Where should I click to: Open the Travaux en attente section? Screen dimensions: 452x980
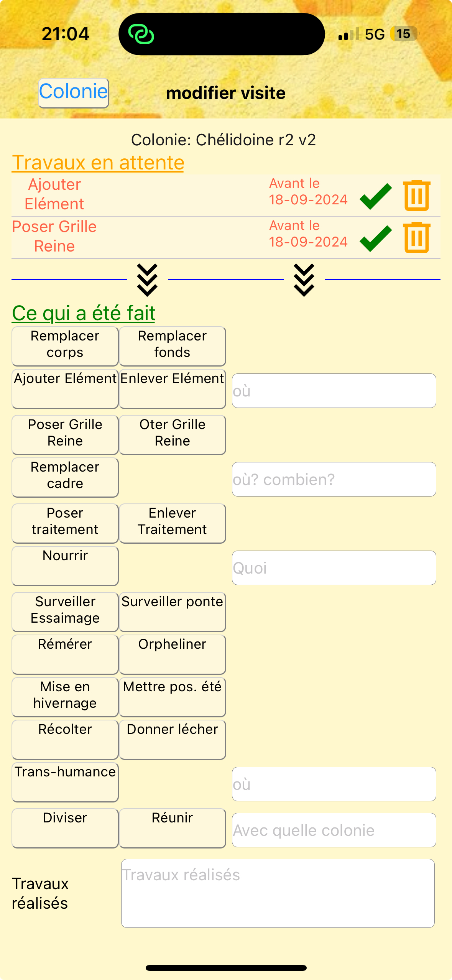[x=98, y=163]
